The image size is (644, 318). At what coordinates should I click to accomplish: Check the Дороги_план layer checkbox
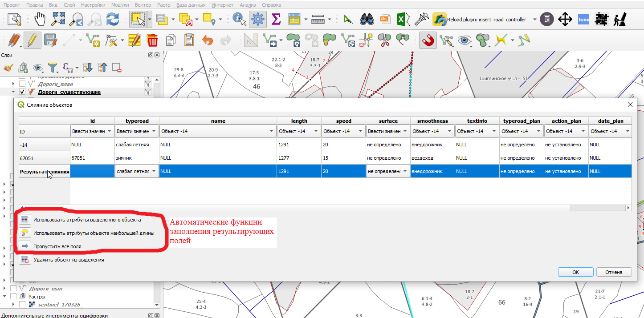(x=22, y=84)
